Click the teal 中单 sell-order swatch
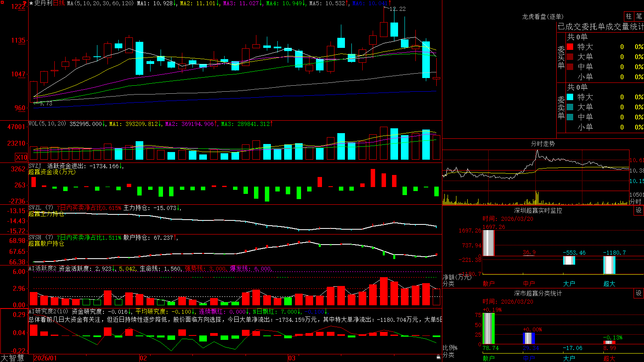This screenshot has height=362, width=644. [570, 117]
